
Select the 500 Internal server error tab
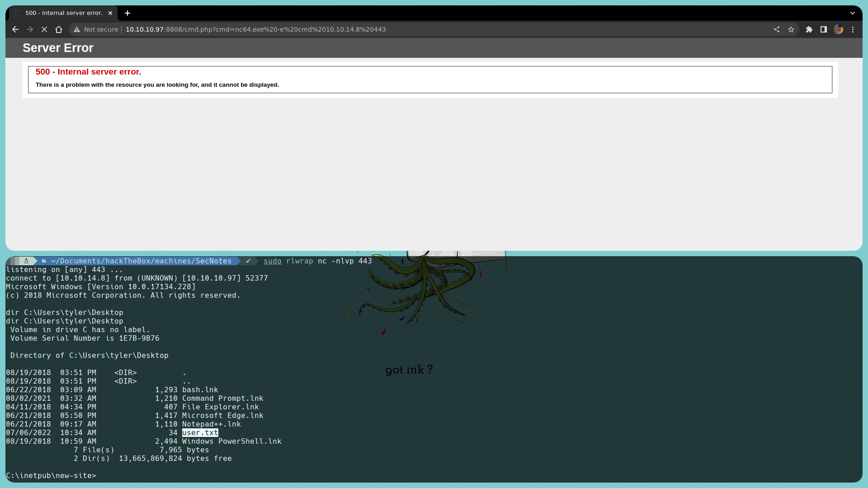(63, 13)
